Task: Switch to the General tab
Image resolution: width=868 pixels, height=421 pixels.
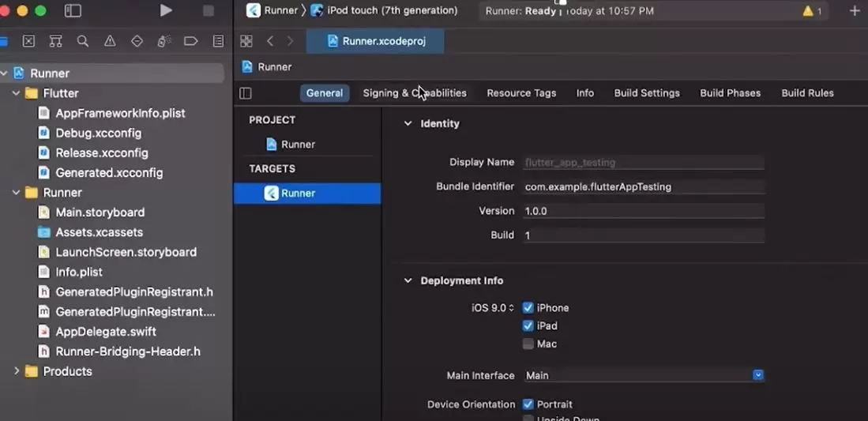Action: [x=325, y=93]
